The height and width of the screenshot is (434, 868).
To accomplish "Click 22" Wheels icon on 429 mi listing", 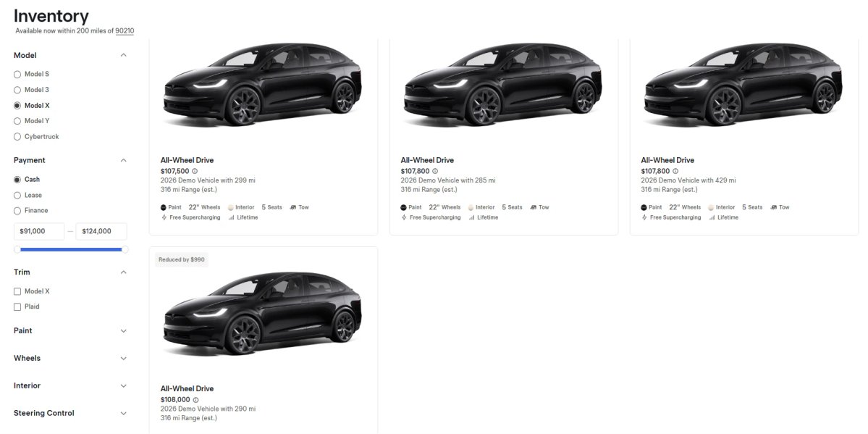I will pos(674,207).
